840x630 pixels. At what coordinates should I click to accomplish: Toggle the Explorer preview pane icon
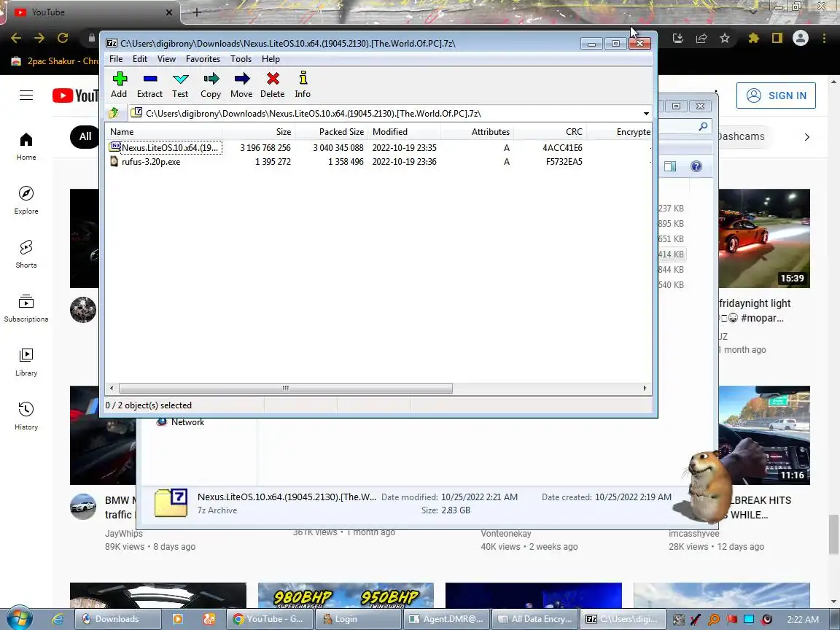tap(669, 166)
